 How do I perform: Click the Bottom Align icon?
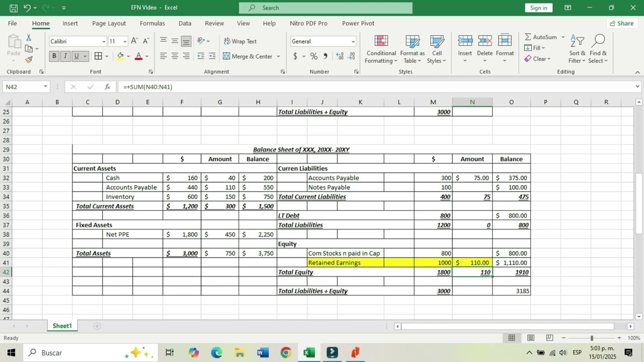pyautogui.click(x=186, y=41)
